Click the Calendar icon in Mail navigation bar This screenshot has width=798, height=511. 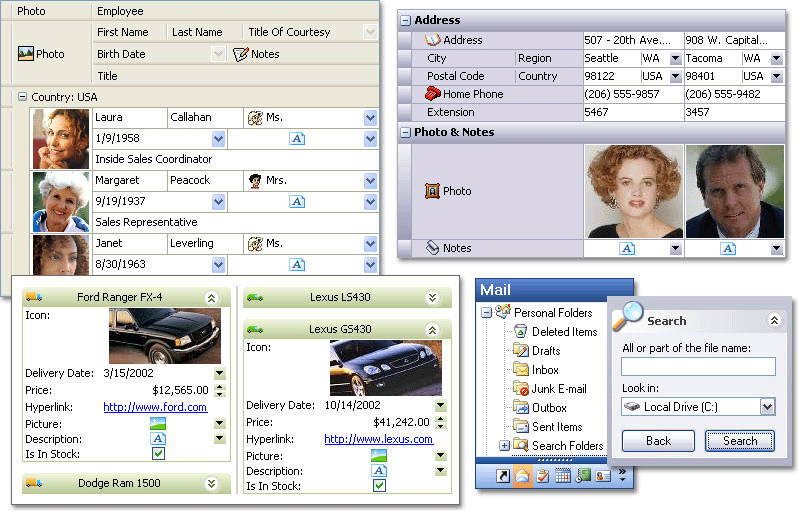point(563,476)
